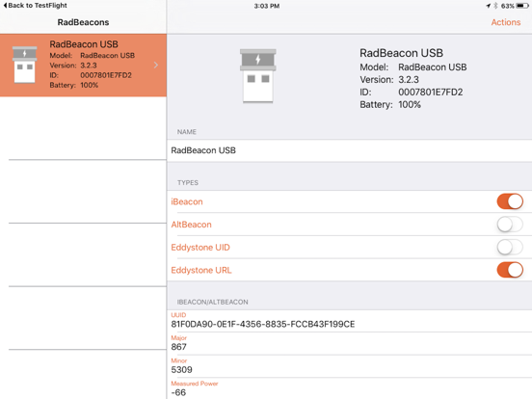Click the RadBeacons sidebar title
Viewport: 532px width, 399px height.
coord(83,22)
